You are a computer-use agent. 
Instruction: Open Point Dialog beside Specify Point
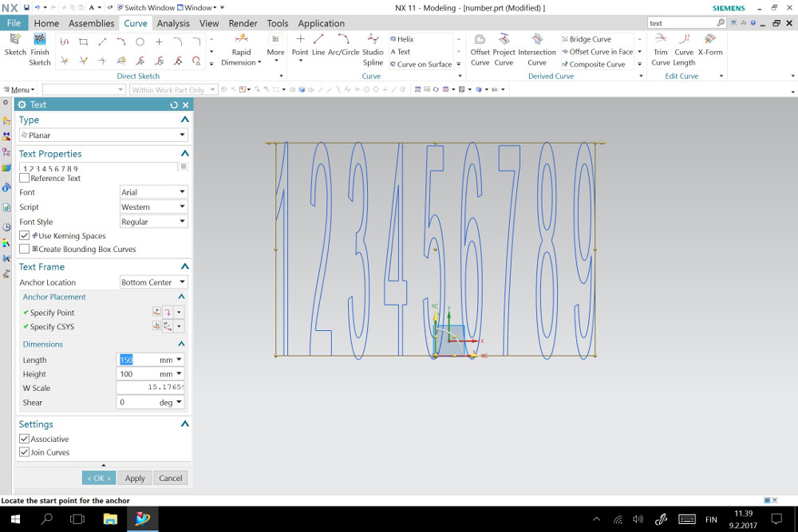tap(156, 312)
